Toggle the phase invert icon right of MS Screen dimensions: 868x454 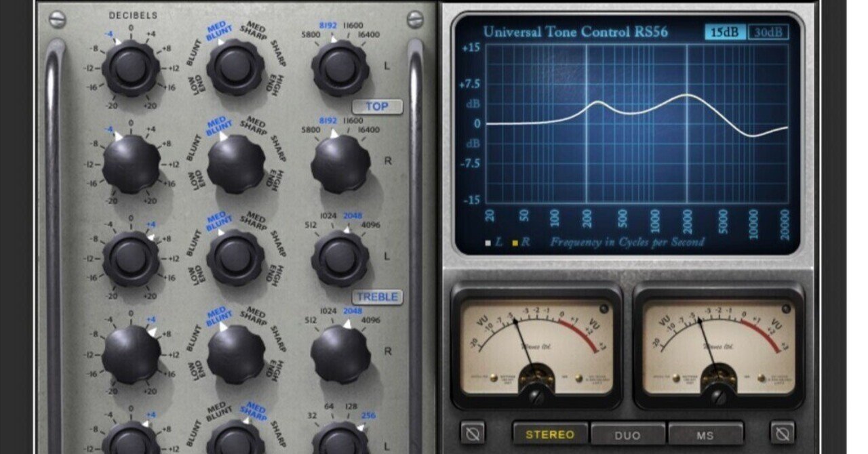pyautogui.click(x=783, y=432)
